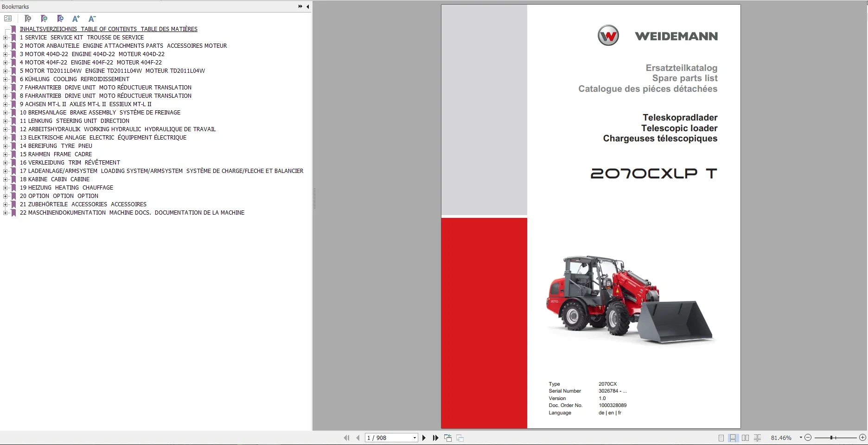Screen dimensions: 868x445
Task: Click the Bookmarks panel title
Action: pyautogui.click(x=15, y=6)
